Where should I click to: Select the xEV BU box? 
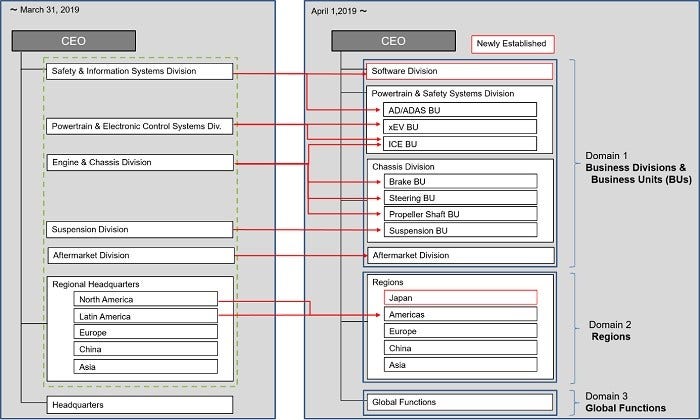[x=461, y=127]
